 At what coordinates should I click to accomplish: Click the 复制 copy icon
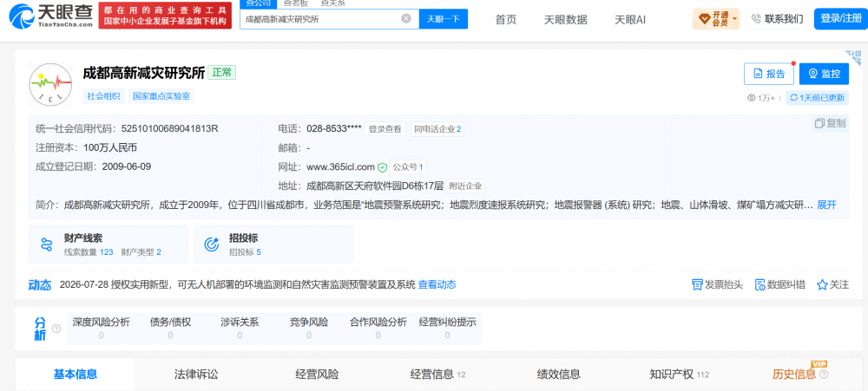819,123
